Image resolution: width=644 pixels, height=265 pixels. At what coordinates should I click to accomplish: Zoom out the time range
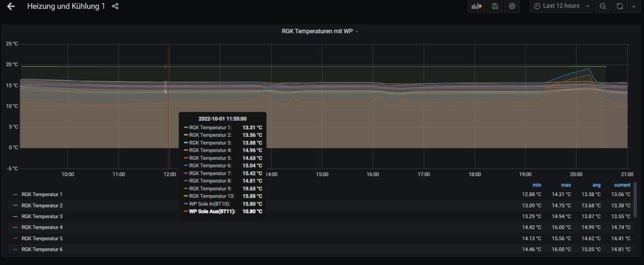point(602,6)
